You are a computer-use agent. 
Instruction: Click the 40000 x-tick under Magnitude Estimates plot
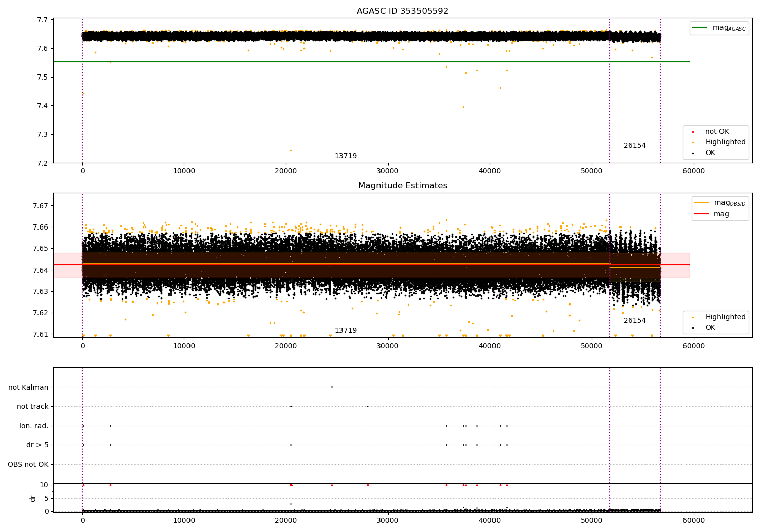pos(489,346)
